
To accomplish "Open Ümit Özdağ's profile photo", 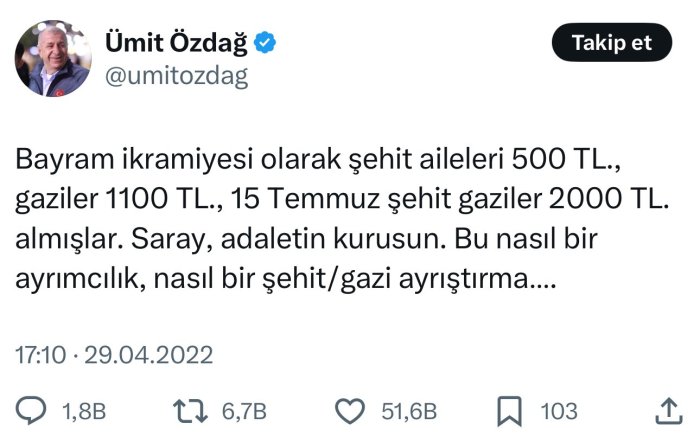I will [x=53, y=58].
